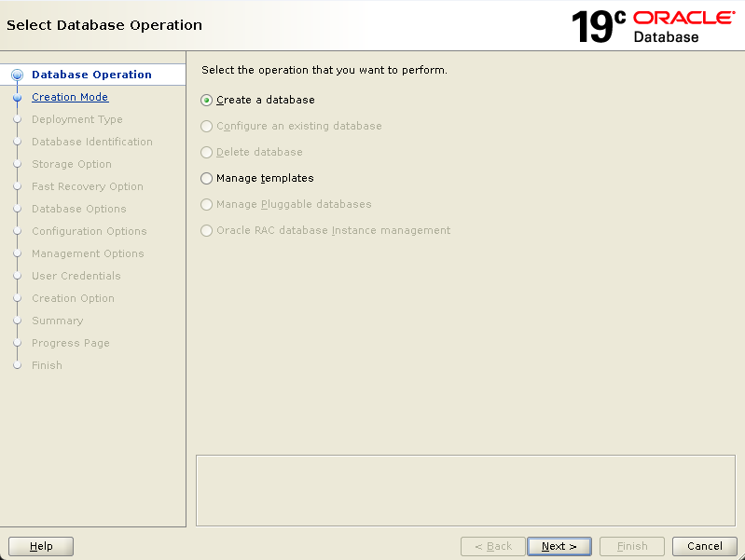This screenshot has width=745, height=560.
Task: Select the Database Operation step
Action: (91, 75)
